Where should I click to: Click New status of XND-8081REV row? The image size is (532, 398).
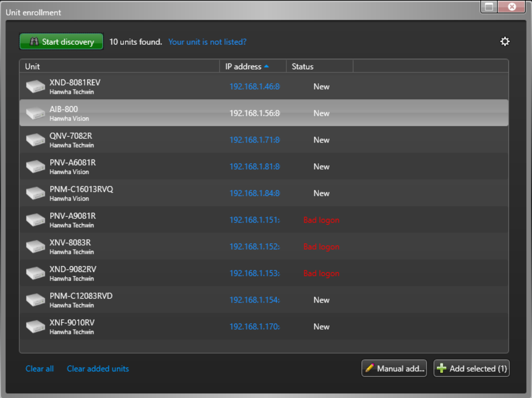tap(322, 86)
